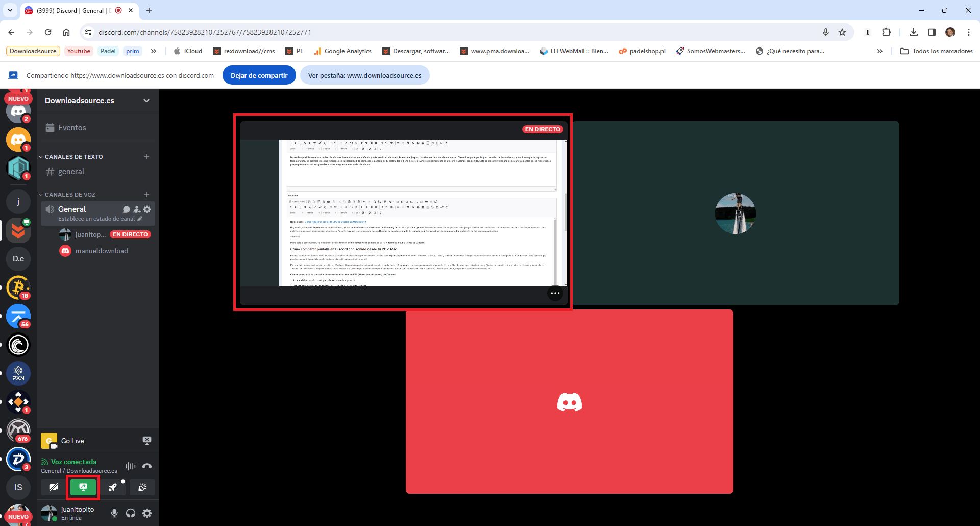Open Google Analytics bookmark

[342, 51]
